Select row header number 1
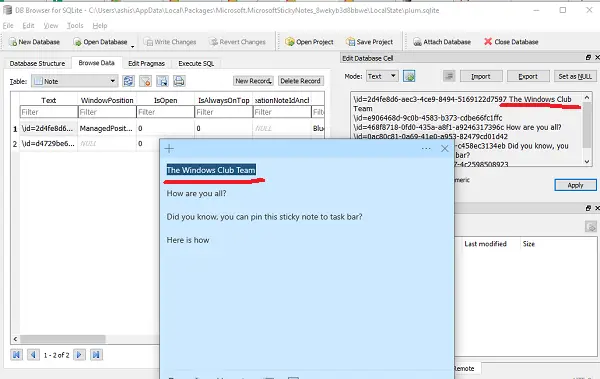The height and width of the screenshot is (379, 600). [x=15, y=129]
